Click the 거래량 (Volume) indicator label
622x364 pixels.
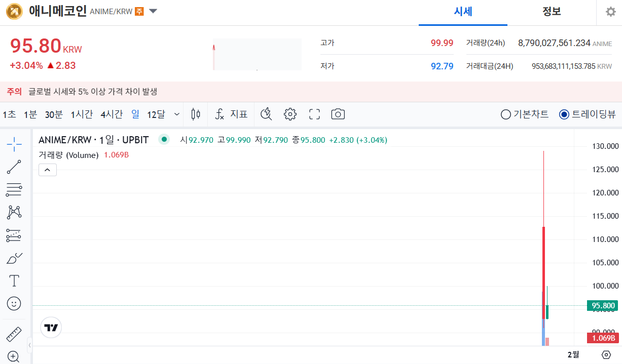point(68,155)
